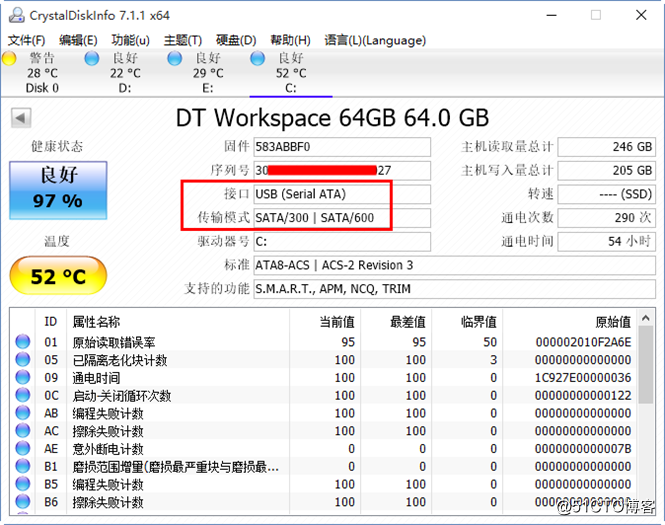Select the C: drive status circle
Viewport: 665px width, 525px height.
click(257, 59)
